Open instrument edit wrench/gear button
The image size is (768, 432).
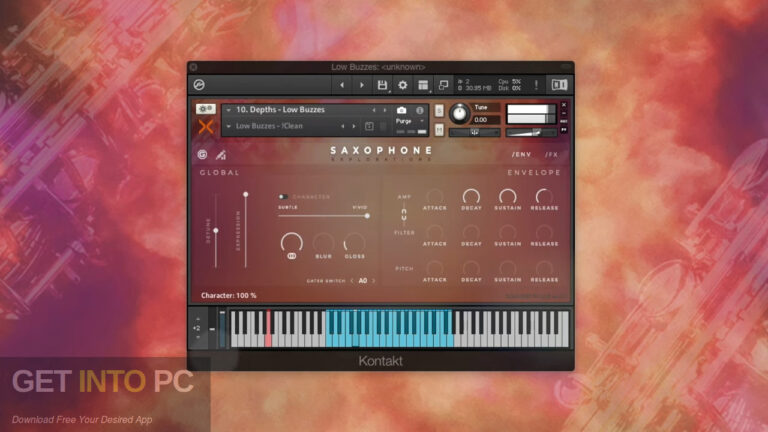pyautogui.click(x=206, y=109)
